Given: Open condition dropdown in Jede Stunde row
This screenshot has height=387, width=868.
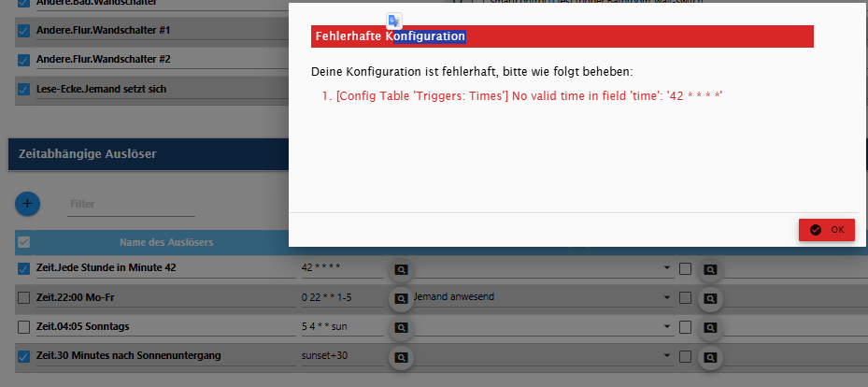Looking at the screenshot, I should coord(667,268).
